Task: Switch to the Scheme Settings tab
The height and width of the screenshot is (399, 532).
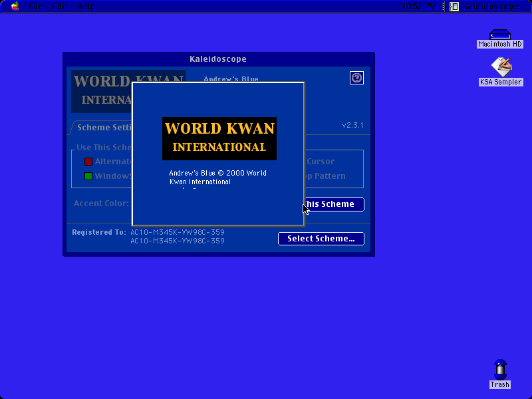Action: [102, 128]
